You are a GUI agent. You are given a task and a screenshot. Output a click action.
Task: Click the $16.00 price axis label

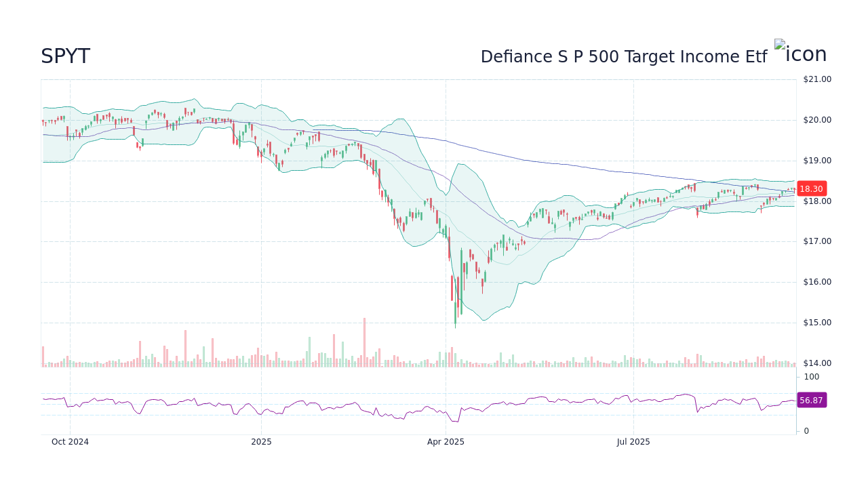(x=817, y=282)
